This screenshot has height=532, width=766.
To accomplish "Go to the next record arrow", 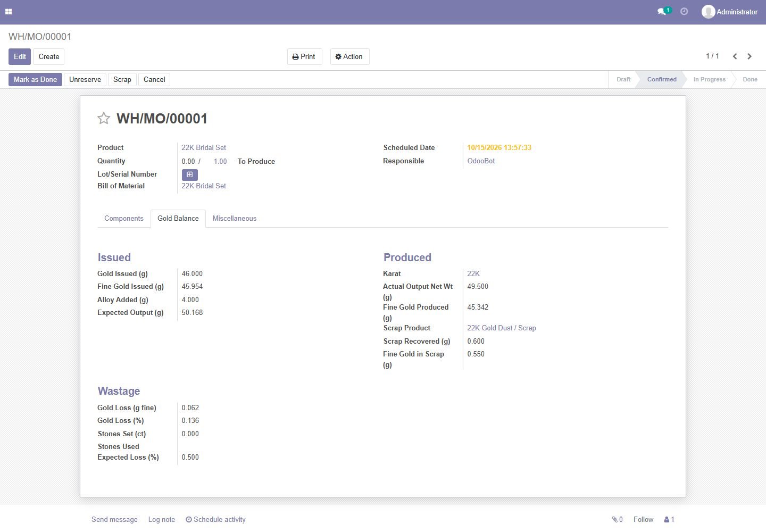I will 750,56.
